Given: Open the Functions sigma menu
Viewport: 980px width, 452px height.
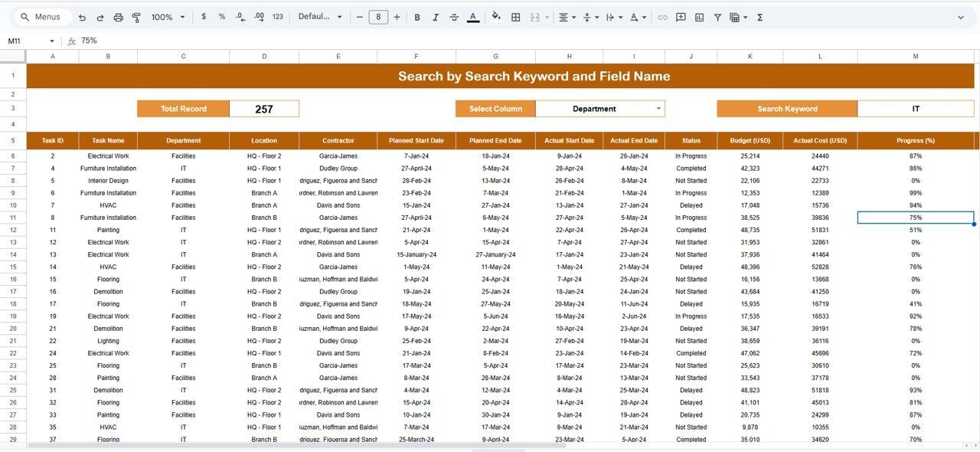Looking at the screenshot, I should (759, 17).
